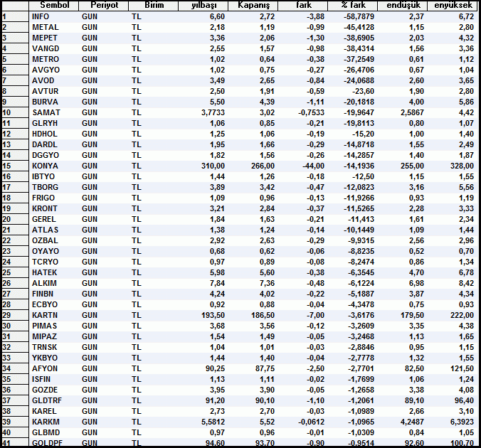Click the Birim column header
This screenshot has width=481, height=448.
coord(154,6)
